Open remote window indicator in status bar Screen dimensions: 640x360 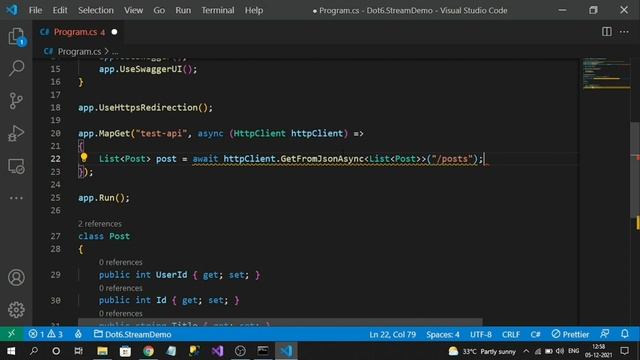[x=11, y=334]
